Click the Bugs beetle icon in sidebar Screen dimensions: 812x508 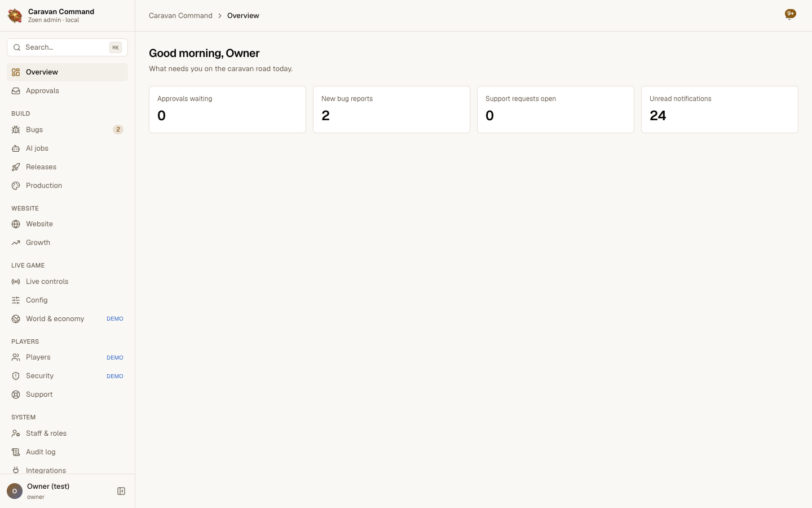click(x=16, y=130)
